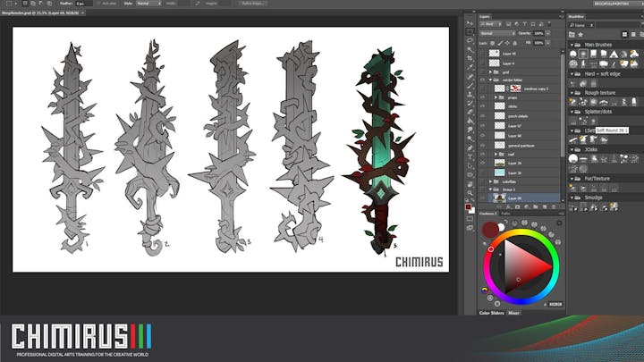Select the Clone Stamp tool

tap(470, 95)
